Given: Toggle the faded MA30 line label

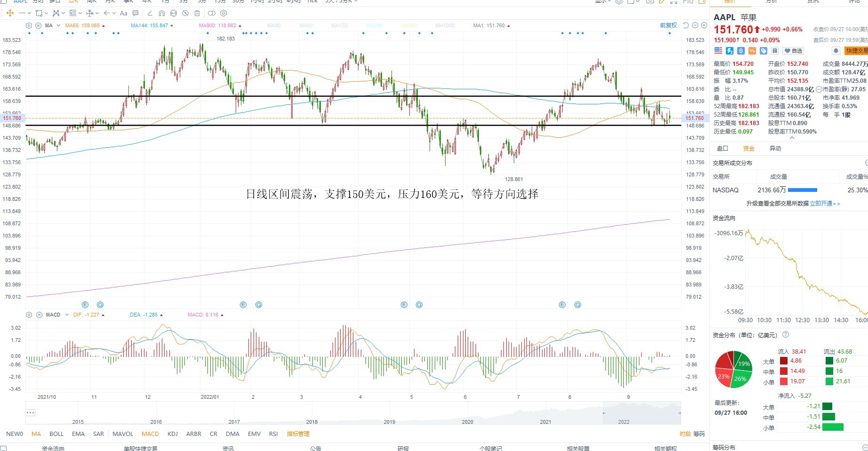Looking at the screenshot, I should pyautogui.click(x=274, y=25).
